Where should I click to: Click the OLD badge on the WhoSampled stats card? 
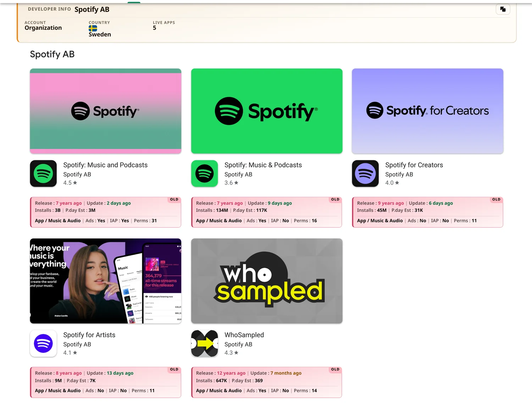(335, 369)
